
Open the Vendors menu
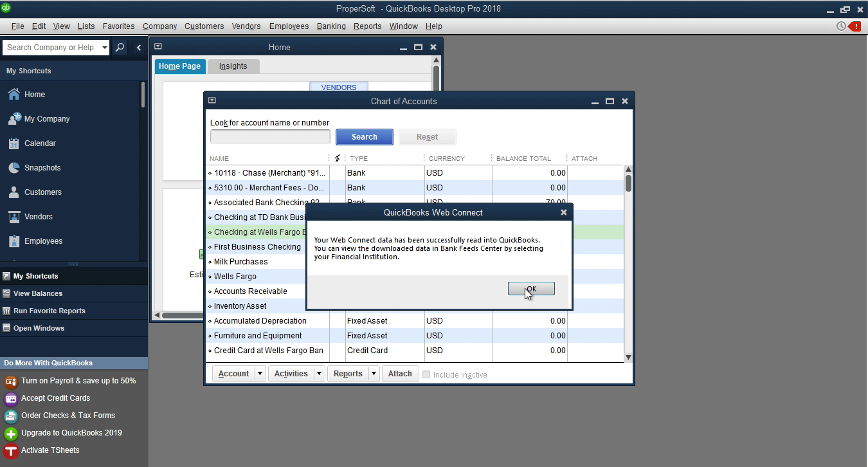(x=246, y=26)
